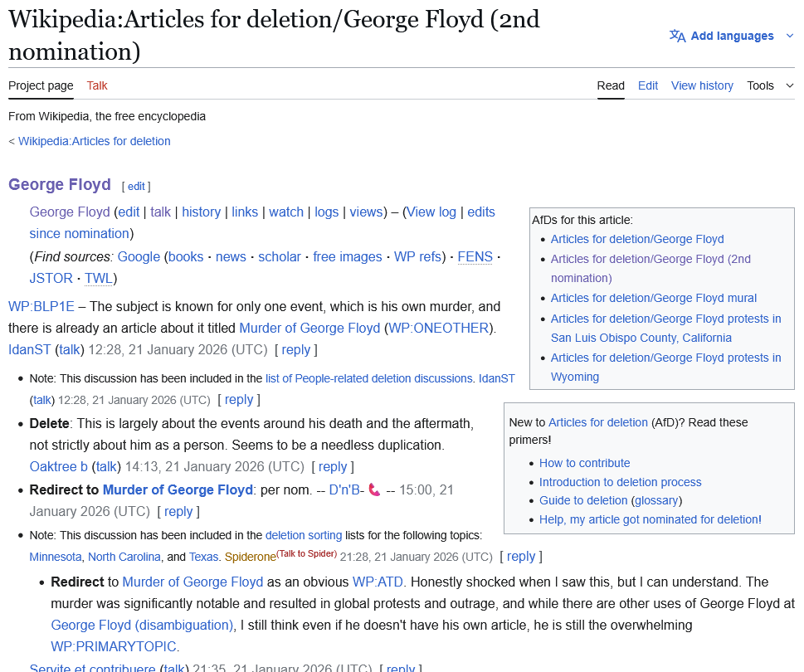Viewport: 804px width, 672px height.
Task: Open the WP:BLP1E policy link
Action: (x=41, y=306)
